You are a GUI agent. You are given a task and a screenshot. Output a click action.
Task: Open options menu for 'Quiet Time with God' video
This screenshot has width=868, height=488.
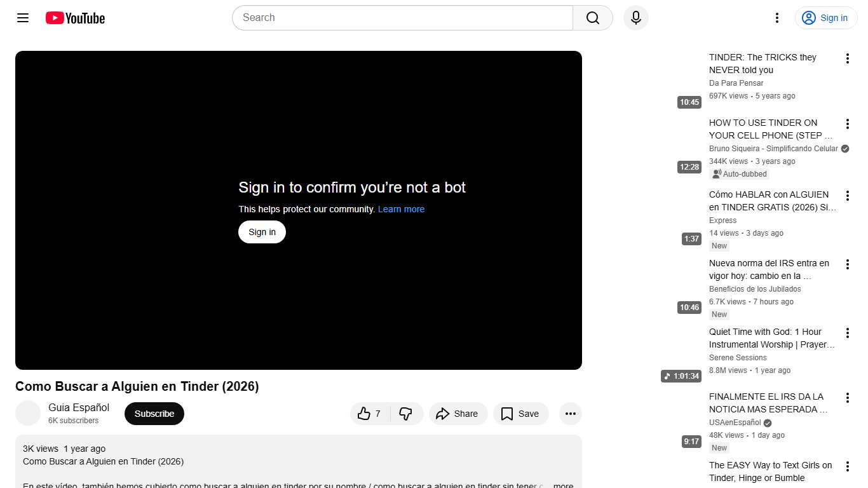847,333
